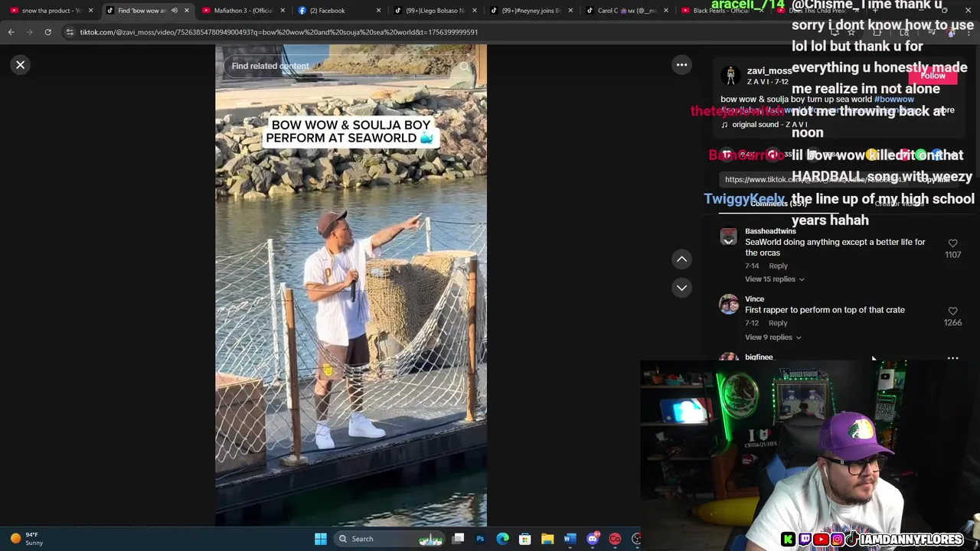The image size is (980, 551).
Task: Expand View 9 replies
Action: point(773,337)
